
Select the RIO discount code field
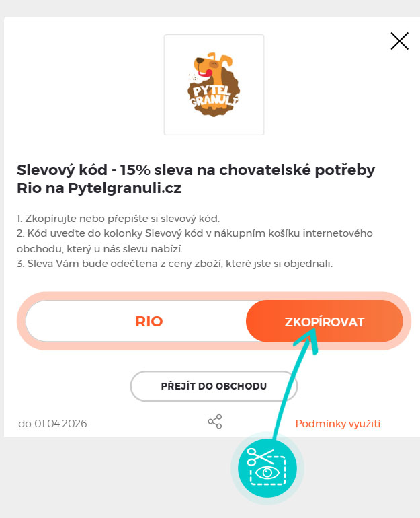click(149, 321)
